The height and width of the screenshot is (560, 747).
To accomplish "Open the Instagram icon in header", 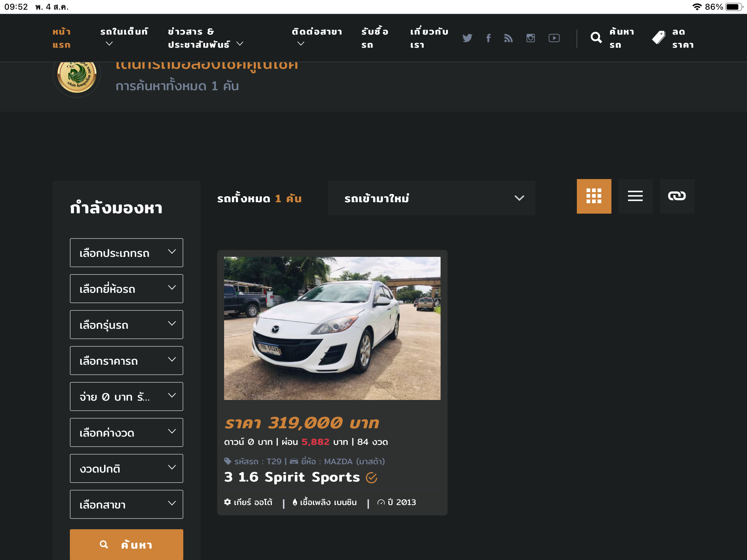I will [531, 38].
